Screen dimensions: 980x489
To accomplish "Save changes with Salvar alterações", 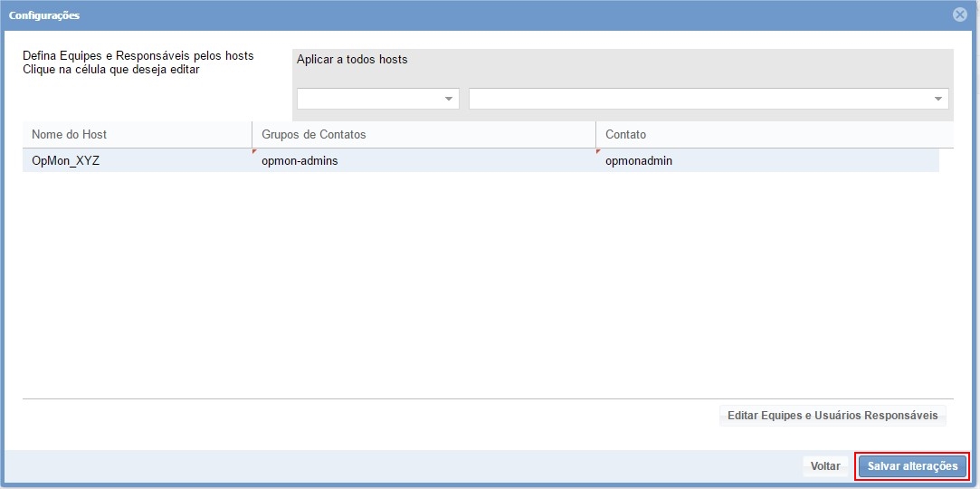I will click(912, 466).
